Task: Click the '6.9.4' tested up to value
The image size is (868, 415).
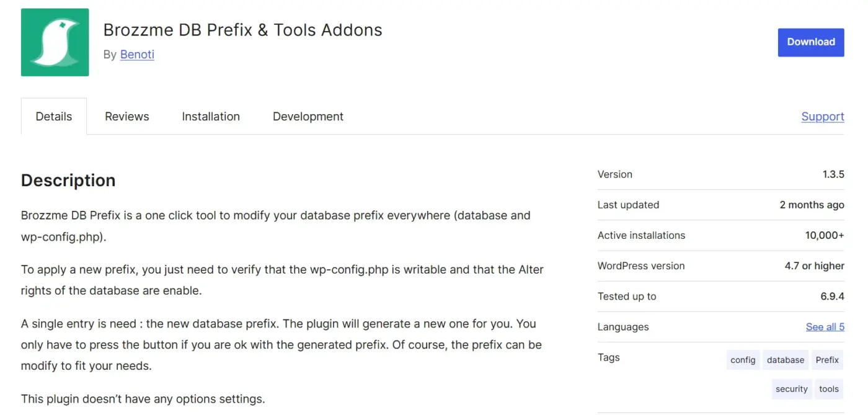Action: click(833, 297)
